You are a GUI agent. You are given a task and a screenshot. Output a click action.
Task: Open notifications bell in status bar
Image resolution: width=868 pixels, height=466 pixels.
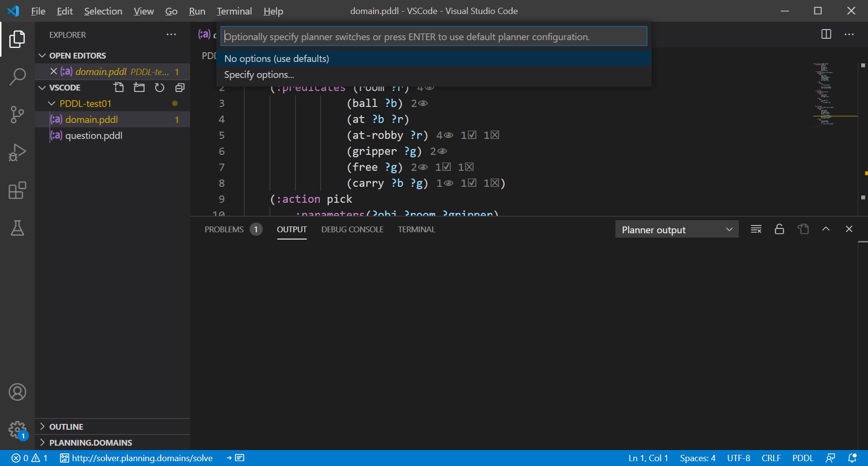853,458
